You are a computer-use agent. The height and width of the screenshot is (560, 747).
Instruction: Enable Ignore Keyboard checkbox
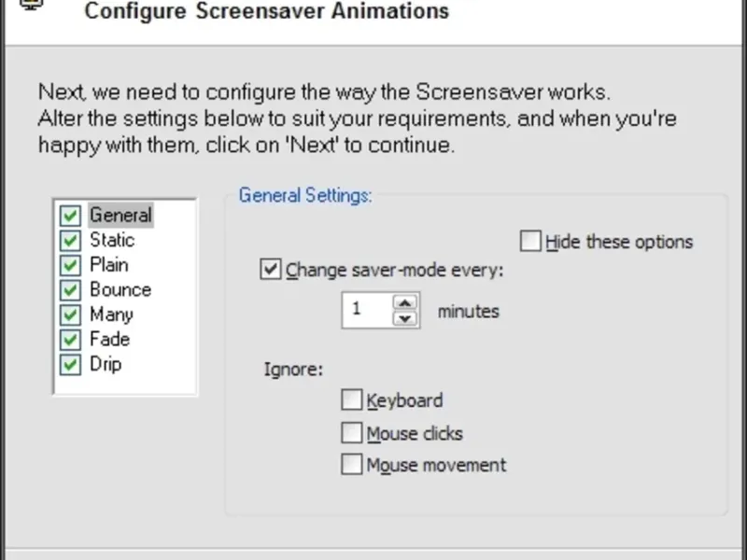pyautogui.click(x=351, y=400)
